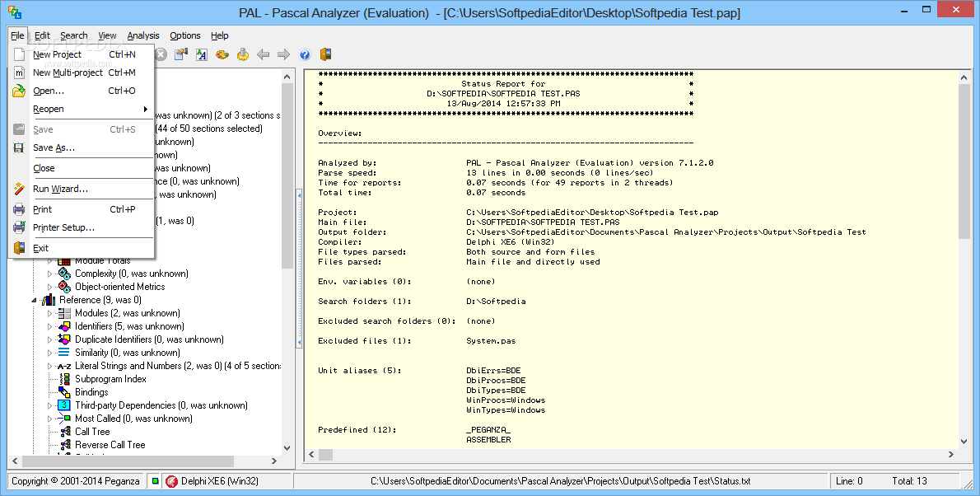Open the Edit menu
The image size is (980, 496).
(x=42, y=35)
